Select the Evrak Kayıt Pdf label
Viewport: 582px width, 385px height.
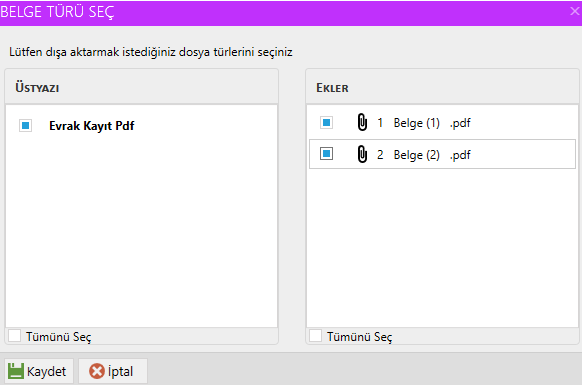[x=92, y=126]
